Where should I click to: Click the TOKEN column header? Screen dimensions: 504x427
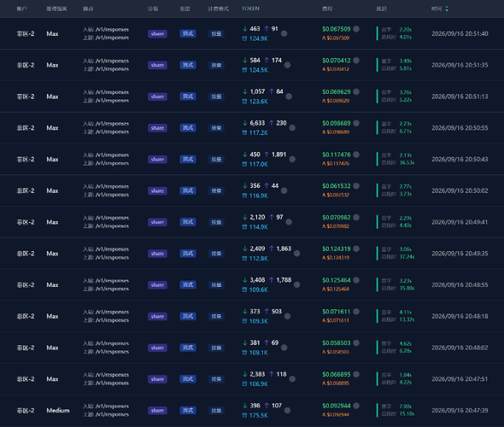pos(250,9)
